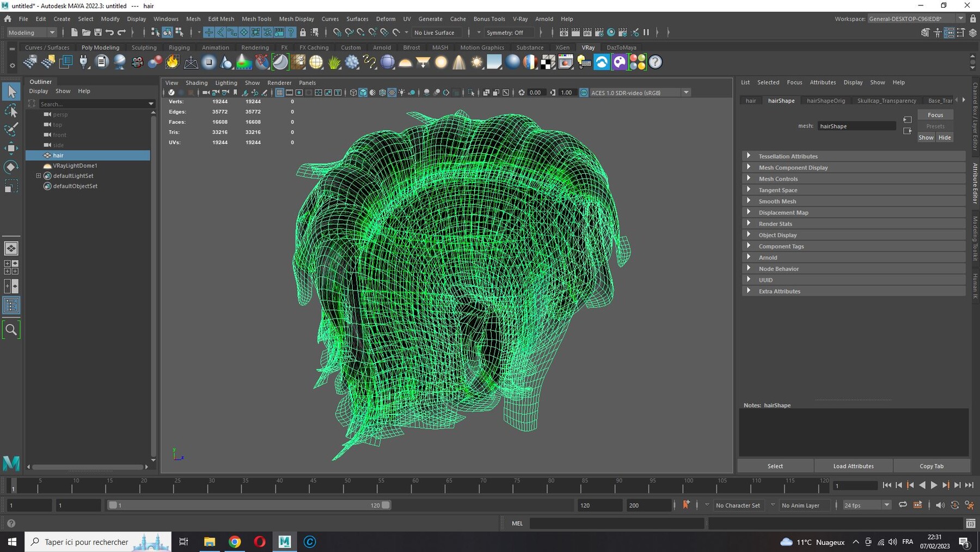Viewport: 980px width, 552px height.
Task: Activate the Lasso select tool
Action: 11,111
